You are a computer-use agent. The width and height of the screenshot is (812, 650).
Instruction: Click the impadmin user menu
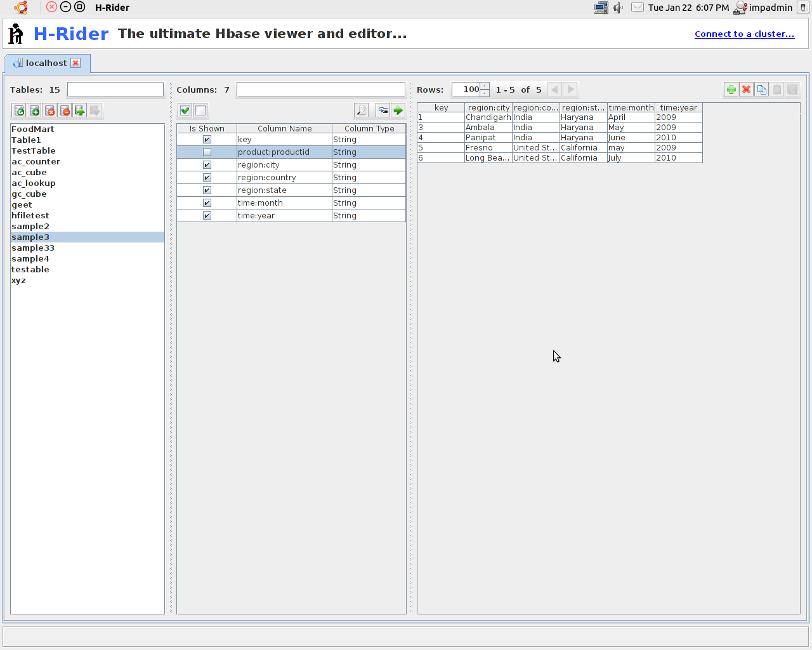763,8
